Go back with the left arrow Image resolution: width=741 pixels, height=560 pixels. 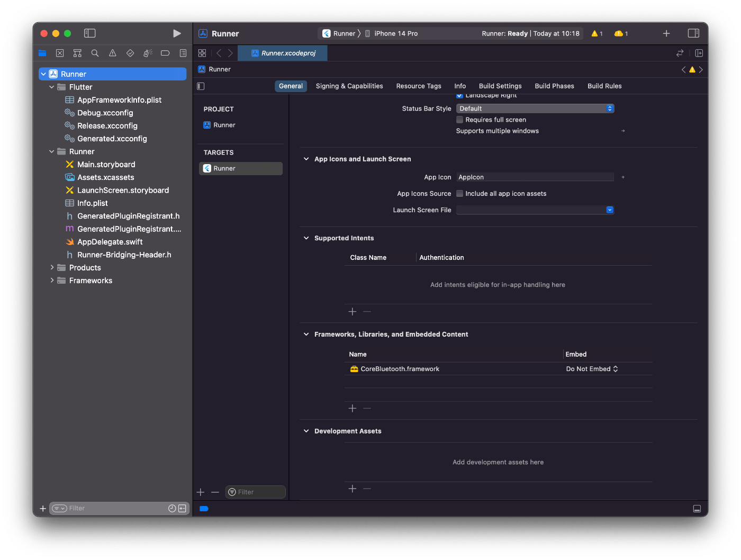(x=219, y=53)
